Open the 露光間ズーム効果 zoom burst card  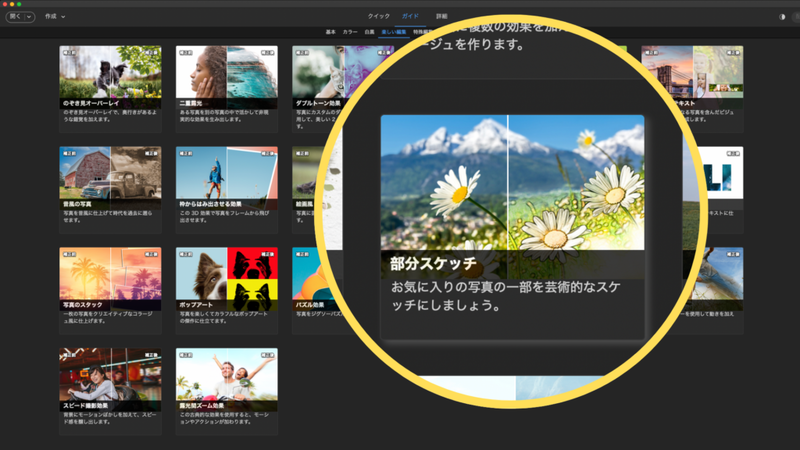pos(227,392)
